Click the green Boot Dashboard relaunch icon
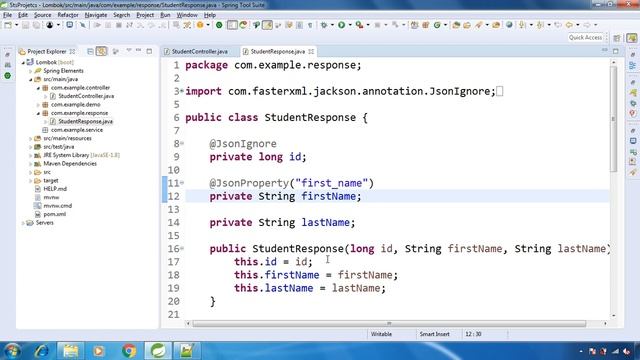Viewport: 640px width, 360px height. (219, 25)
